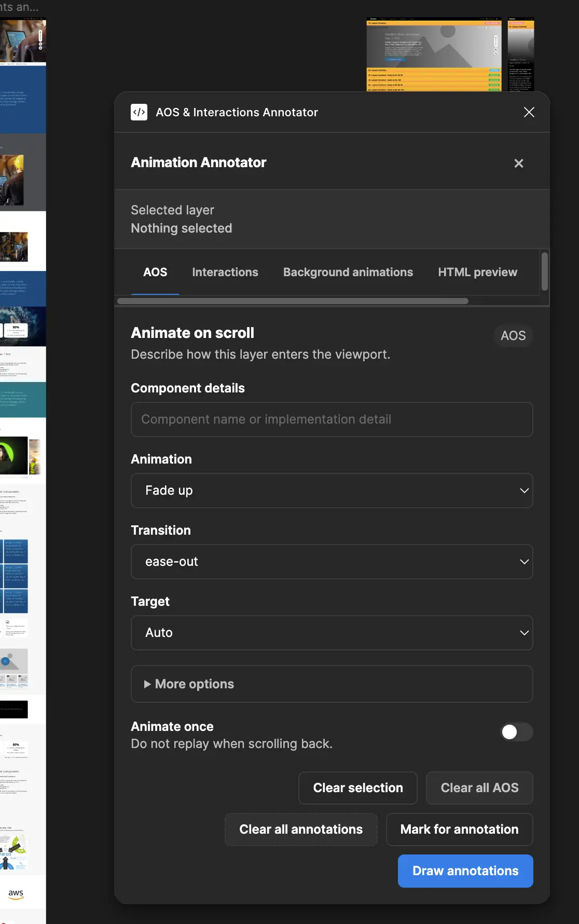Click the AOS plugin code icon
Viewport: 579px width, 924px height.
pyautogui.click(x=139, y=112)
